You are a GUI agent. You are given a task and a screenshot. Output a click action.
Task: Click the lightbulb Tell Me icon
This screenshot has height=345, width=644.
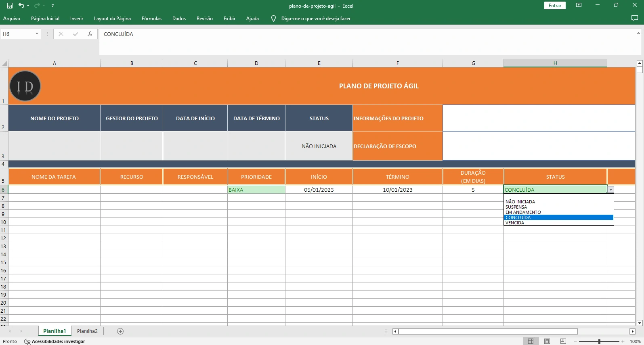273,19
